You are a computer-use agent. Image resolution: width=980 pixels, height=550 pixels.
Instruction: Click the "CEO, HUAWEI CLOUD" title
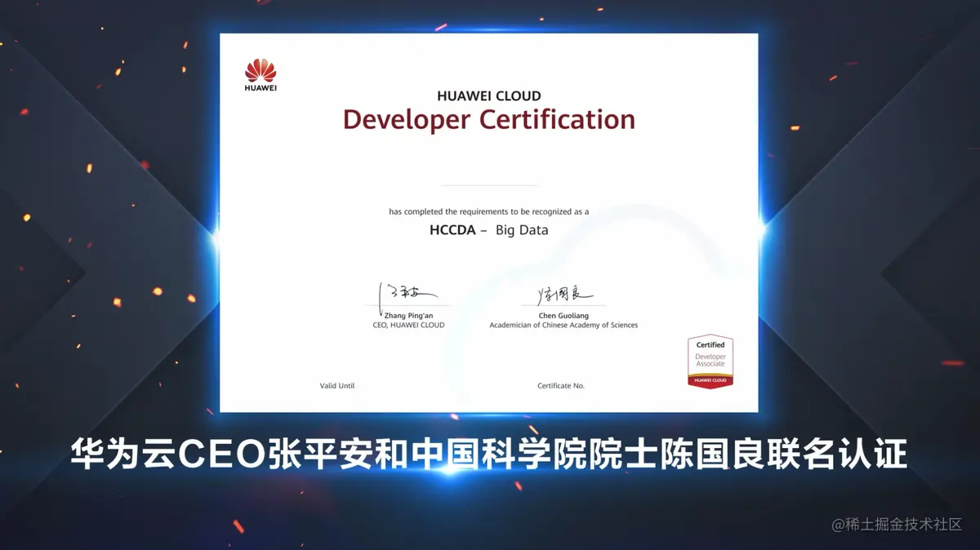pos(408,325)
